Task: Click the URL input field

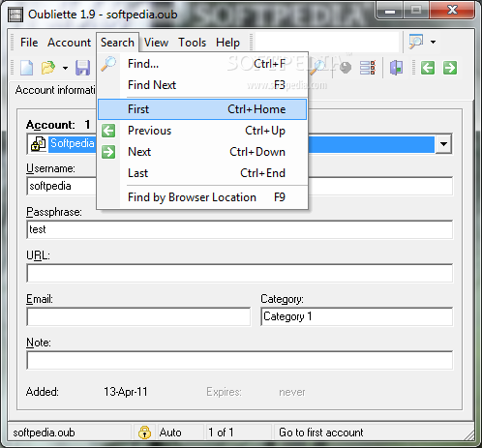Action: pos(239,273)
